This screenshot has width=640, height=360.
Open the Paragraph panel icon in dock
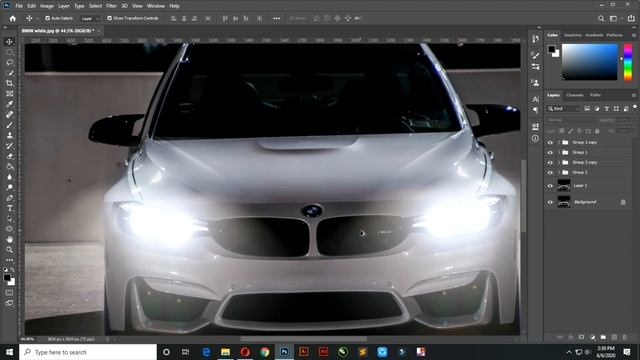click(536, 110)
